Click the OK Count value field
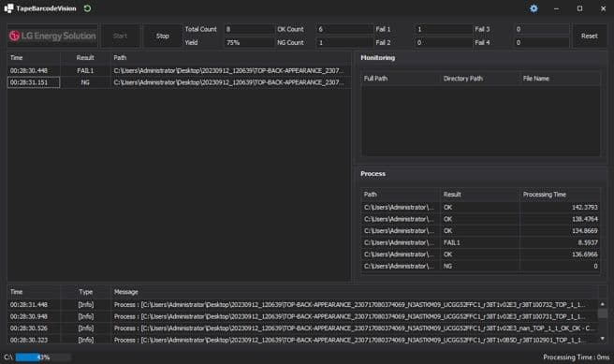Screen dimensions: 614x364 344,29
